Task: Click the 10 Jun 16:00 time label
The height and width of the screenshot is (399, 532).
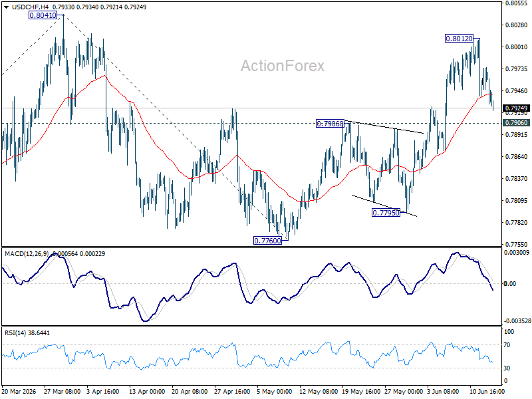Action: click(x=487, y=392)
